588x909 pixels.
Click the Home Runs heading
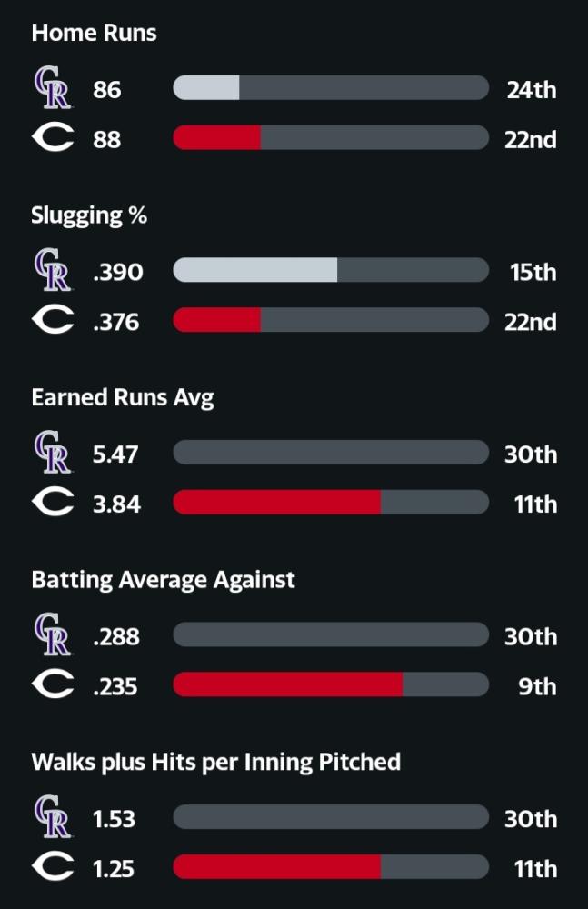[94, 33]
